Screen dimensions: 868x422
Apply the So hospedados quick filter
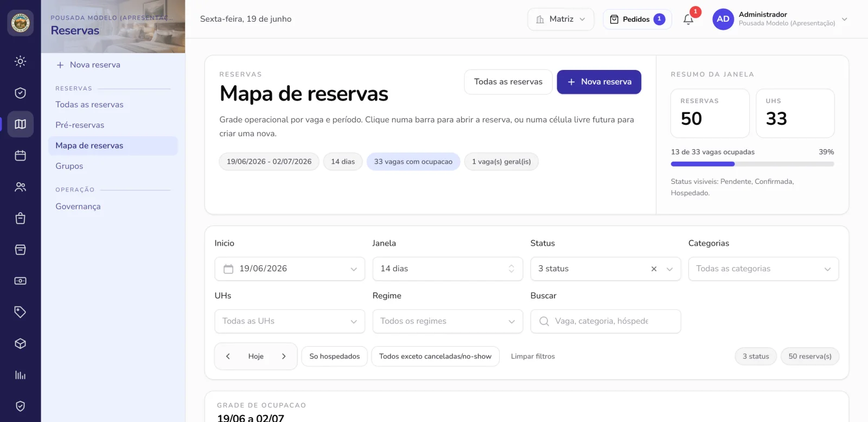pos(335,356)
